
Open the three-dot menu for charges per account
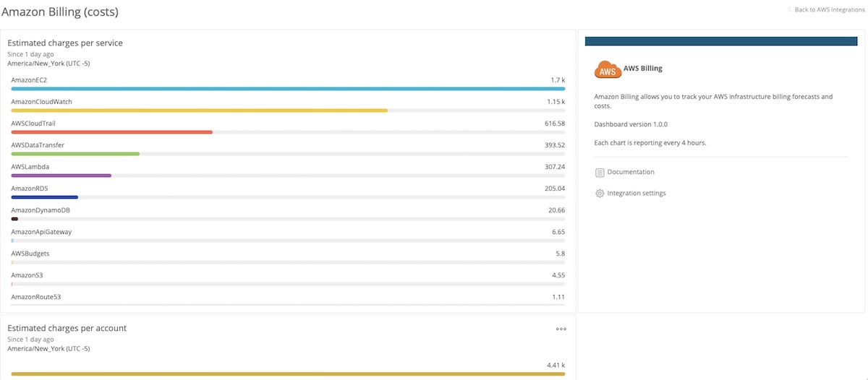561,329
